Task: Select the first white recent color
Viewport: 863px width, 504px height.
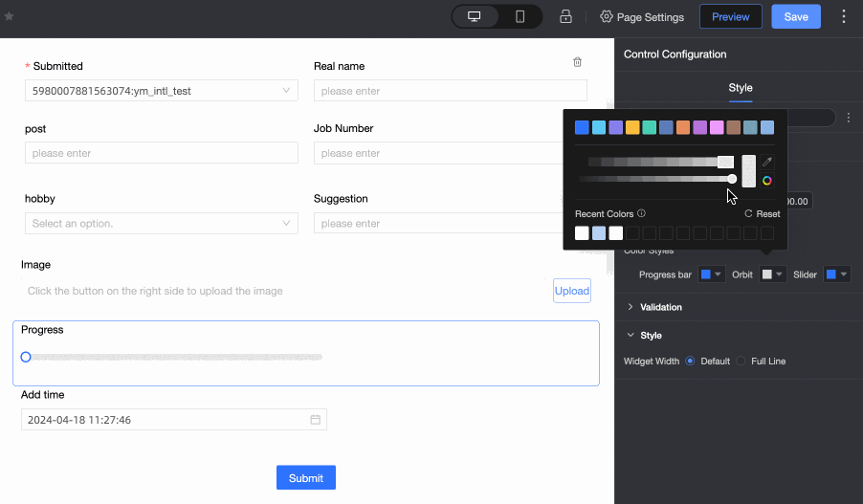Action: point(582,233)
